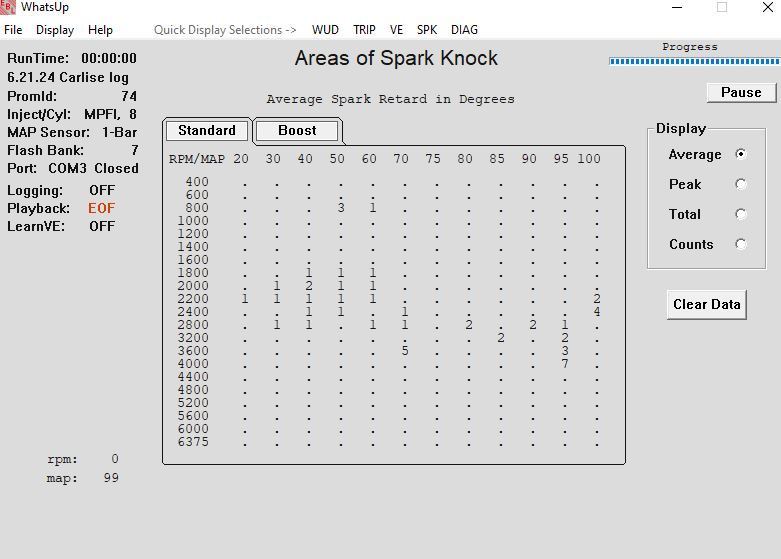Select VE quick display

click(x=397, y=30)
